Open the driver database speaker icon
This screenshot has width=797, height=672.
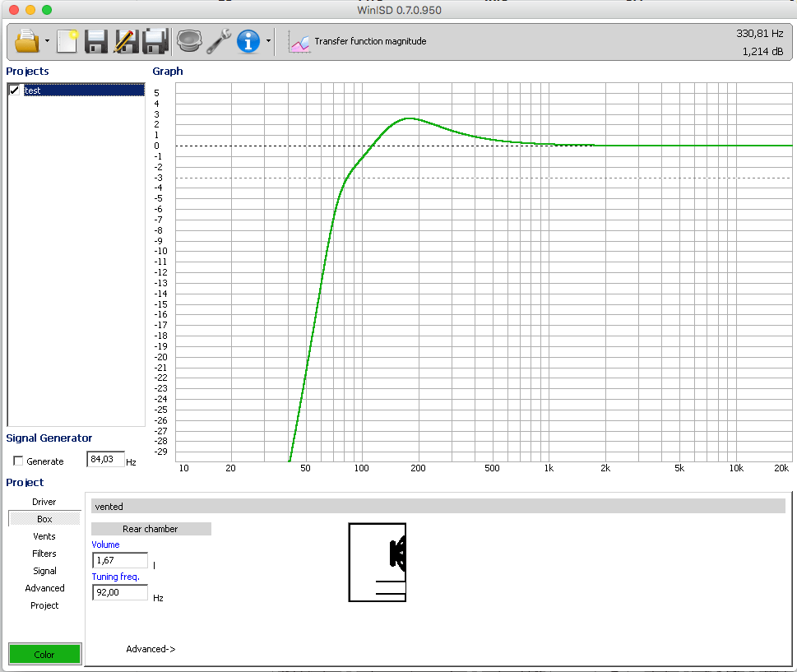[189, 41]
